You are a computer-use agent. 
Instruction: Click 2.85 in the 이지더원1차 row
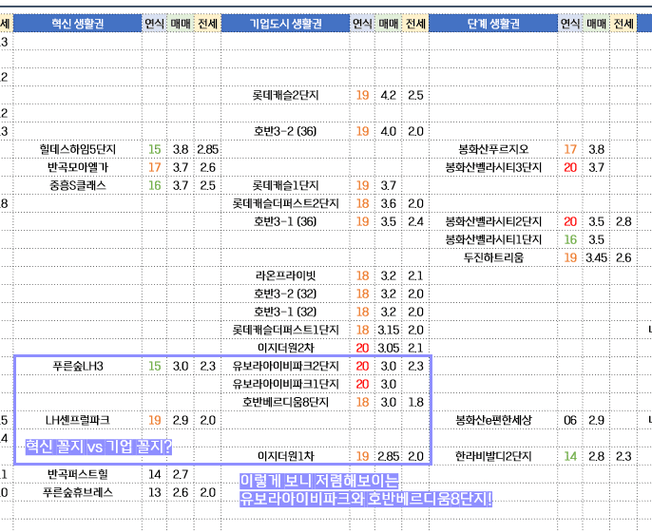388,457
